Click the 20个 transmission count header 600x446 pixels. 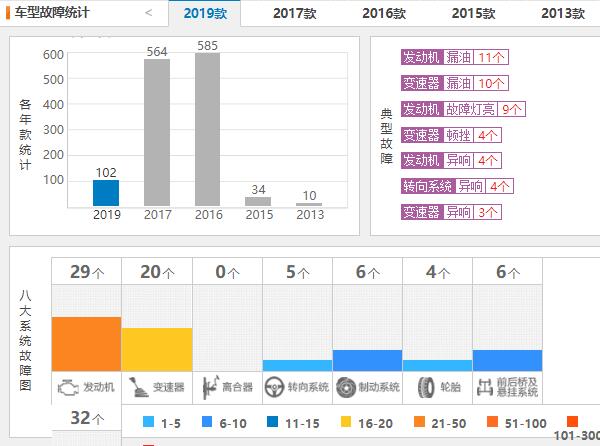pos(157,272)
